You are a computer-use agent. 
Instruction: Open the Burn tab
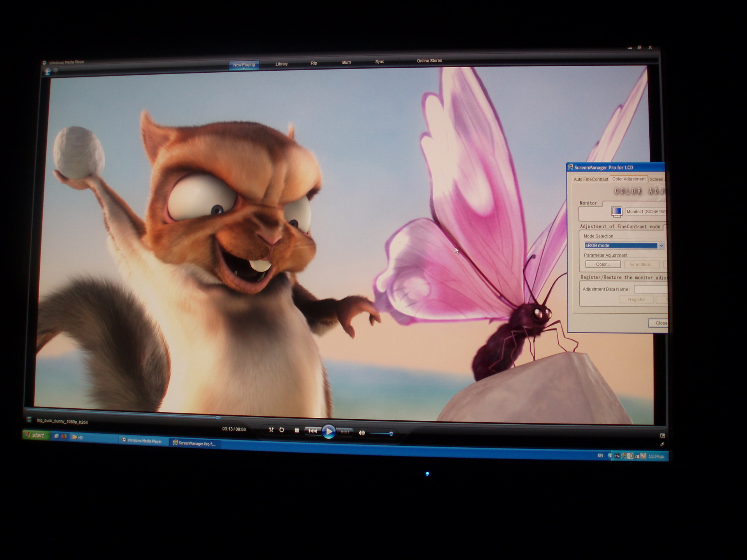(x=346, y=62)
